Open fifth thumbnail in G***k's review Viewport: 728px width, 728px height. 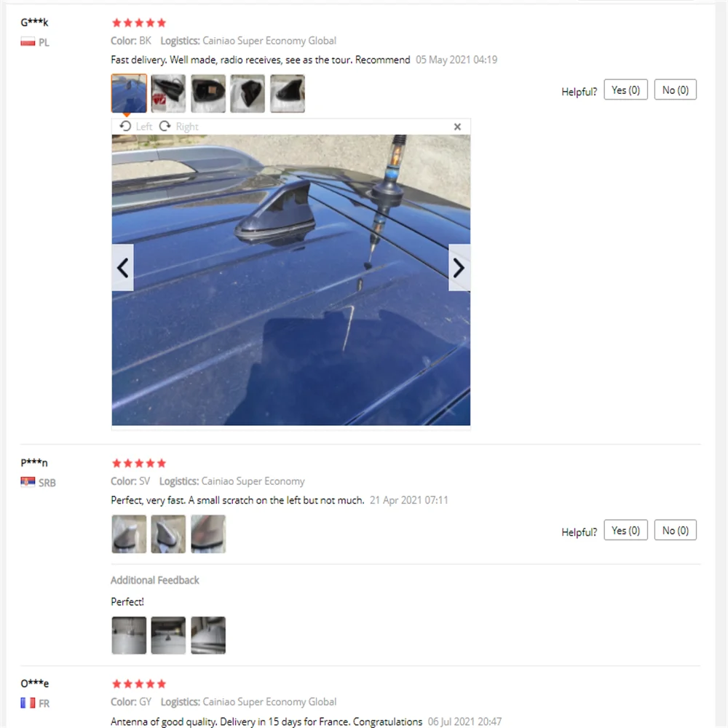coord(288,93)
